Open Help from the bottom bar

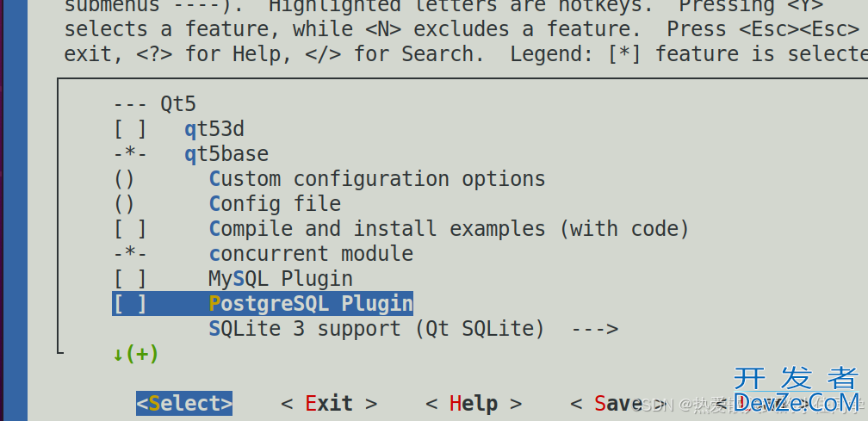click(474, 403)
